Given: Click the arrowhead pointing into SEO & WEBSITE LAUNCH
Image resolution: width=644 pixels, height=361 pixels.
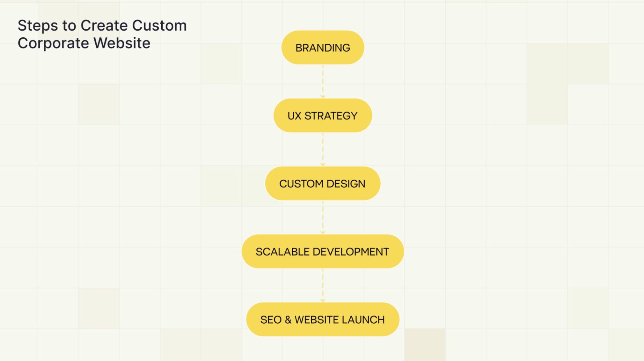Looking at the screenshot, I should [x=323, y=300].
